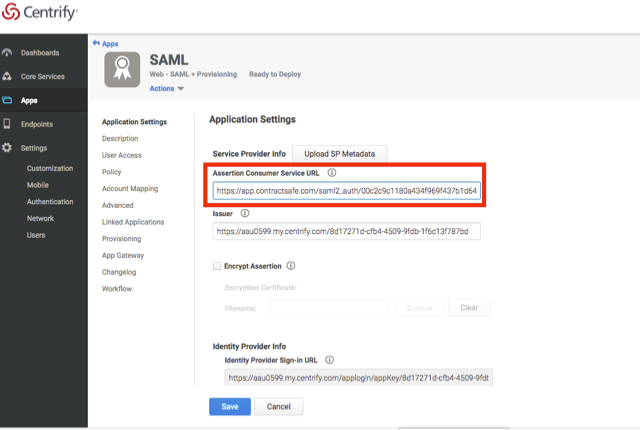Focus the Assertion Consumer Service URL field
Screen dimensions: 640x430
(x=347, y=191)
